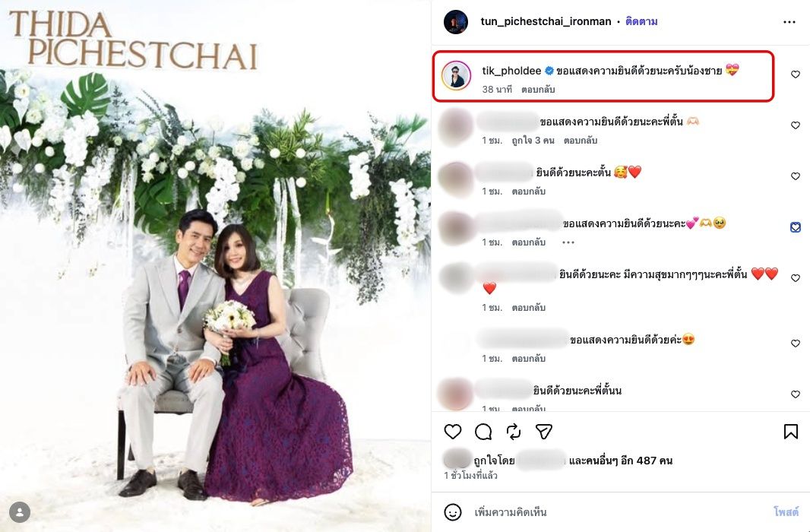Open 'และคนอื่นๆ อีก 487 คน' likes list
This screenshot has height=532, width=810.
click(x=620, y=461)
